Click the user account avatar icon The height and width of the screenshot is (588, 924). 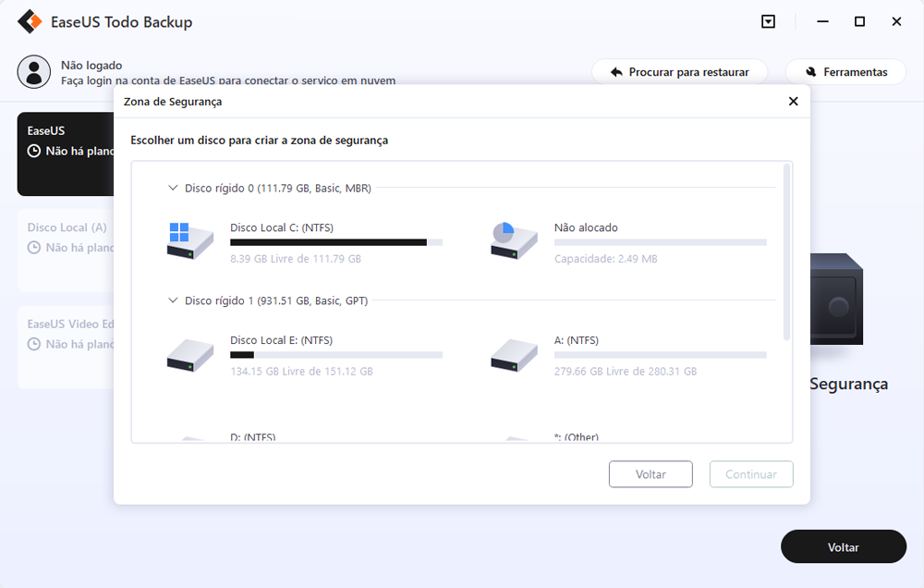coord(34,72)
